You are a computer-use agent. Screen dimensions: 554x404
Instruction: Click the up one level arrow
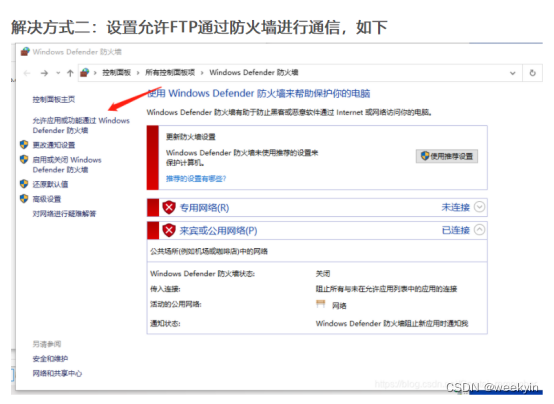[x=70, y=73]
